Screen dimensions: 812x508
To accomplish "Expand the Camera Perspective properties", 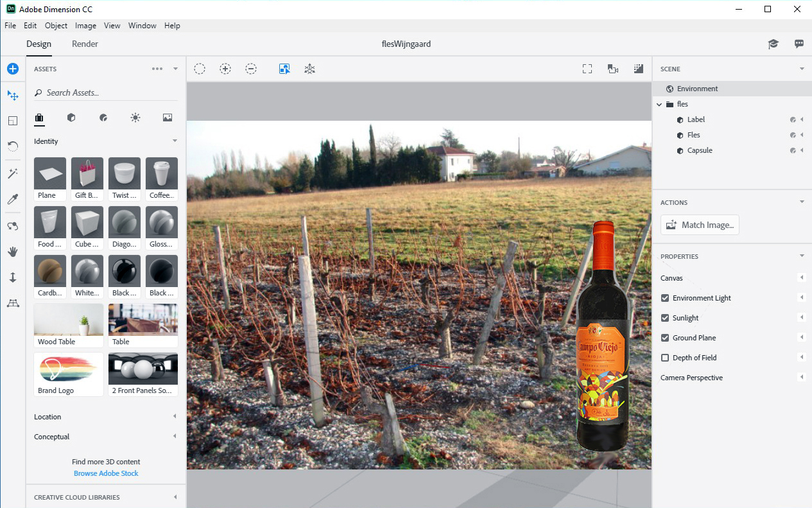I will (x=801, y=377).
